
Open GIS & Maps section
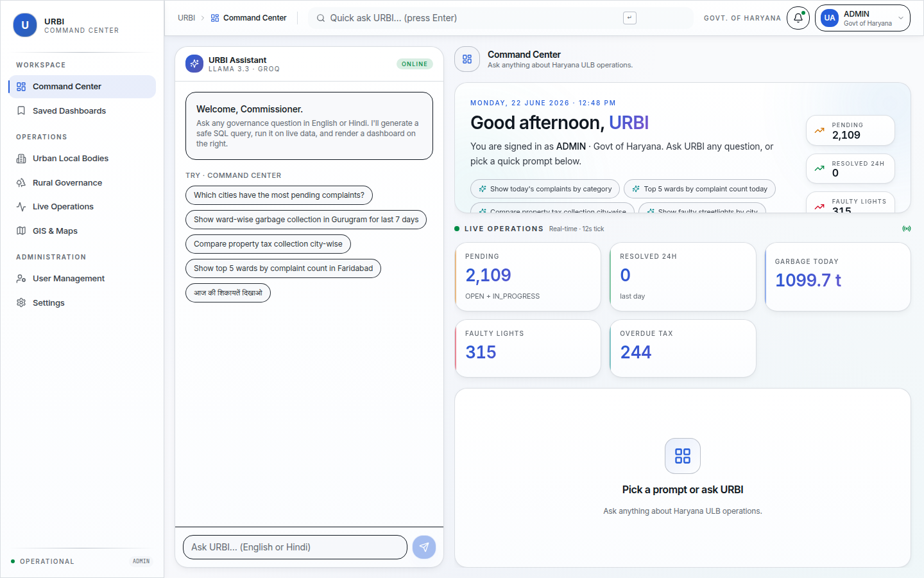tap(82, 231)
